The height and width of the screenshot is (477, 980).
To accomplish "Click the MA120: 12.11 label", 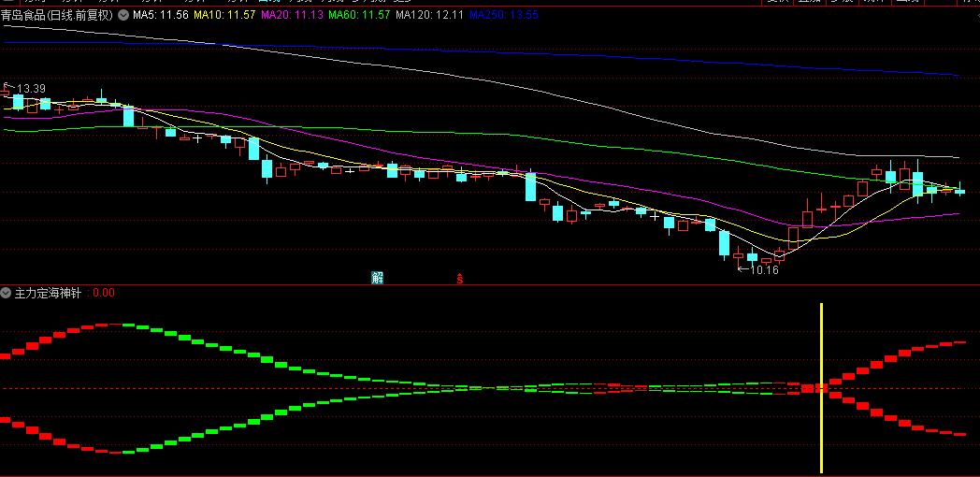I will click(x=430, y=15).
